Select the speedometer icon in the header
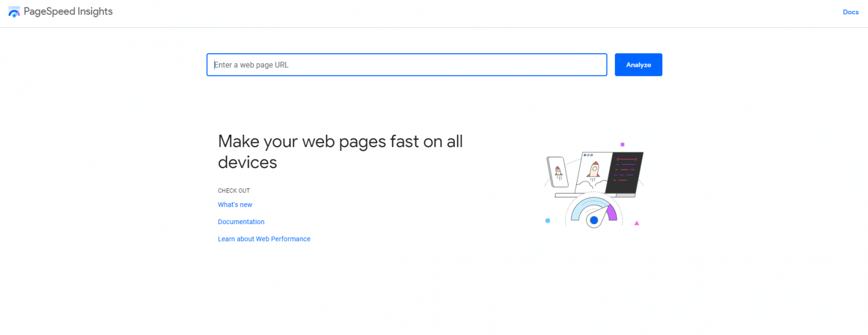This screenshot has width=868, height=335. click(x=14, y=11)
